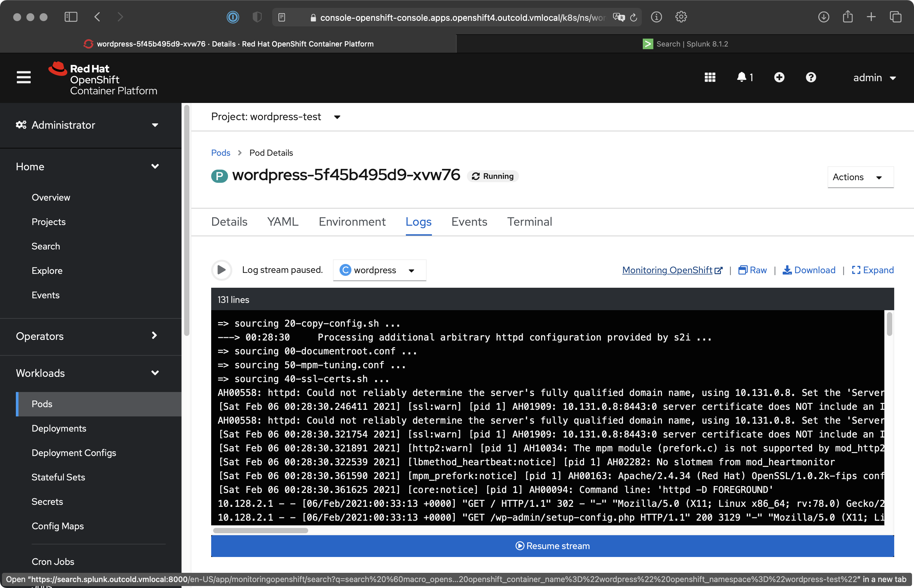Image resolution: width=914 pixels, height=588 pixels.
Task: Open Explore in the sidebar
Action: tap(47, 271)
